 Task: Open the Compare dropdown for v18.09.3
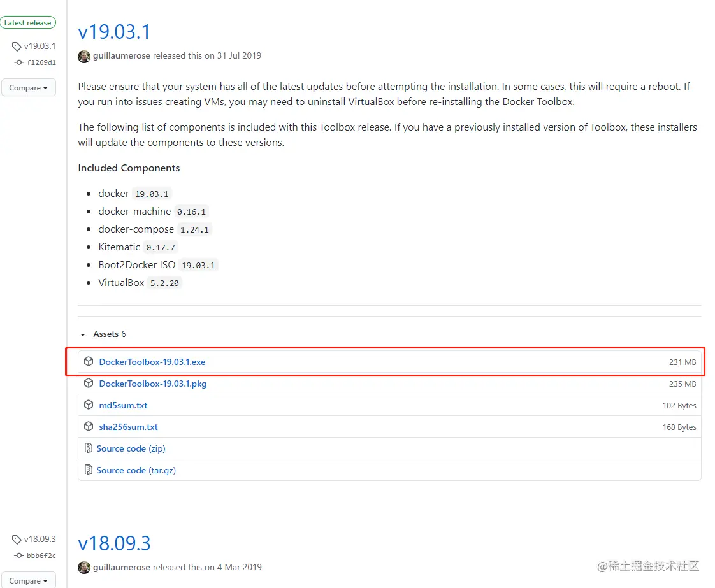pyautogui.click(x=28, y=580)
